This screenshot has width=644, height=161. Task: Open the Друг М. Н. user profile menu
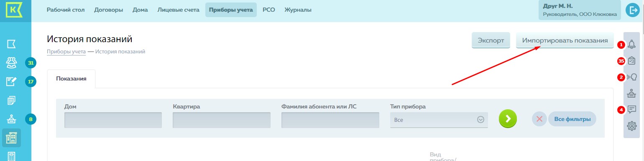tap(579, 10)
